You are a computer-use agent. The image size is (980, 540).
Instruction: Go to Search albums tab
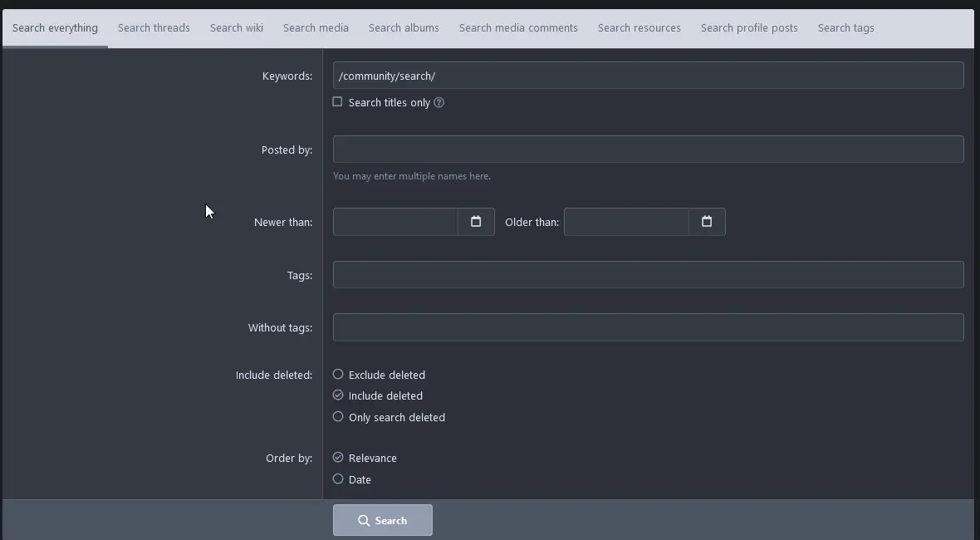click(x=404, y=28)
